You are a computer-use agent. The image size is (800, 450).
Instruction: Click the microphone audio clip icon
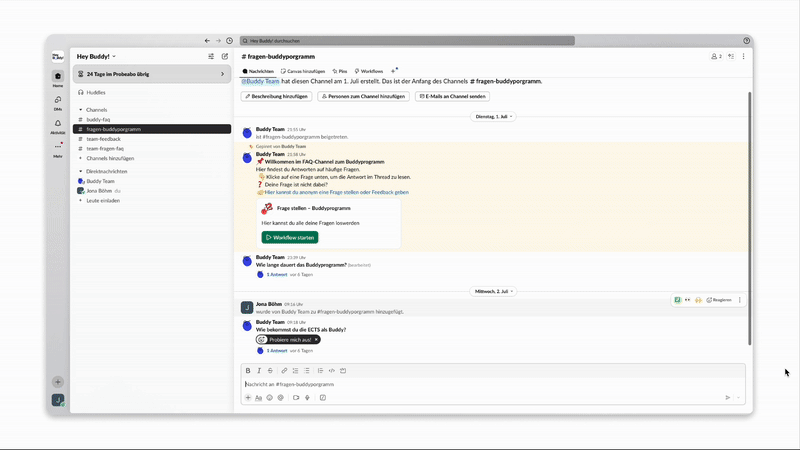(307, 397)
